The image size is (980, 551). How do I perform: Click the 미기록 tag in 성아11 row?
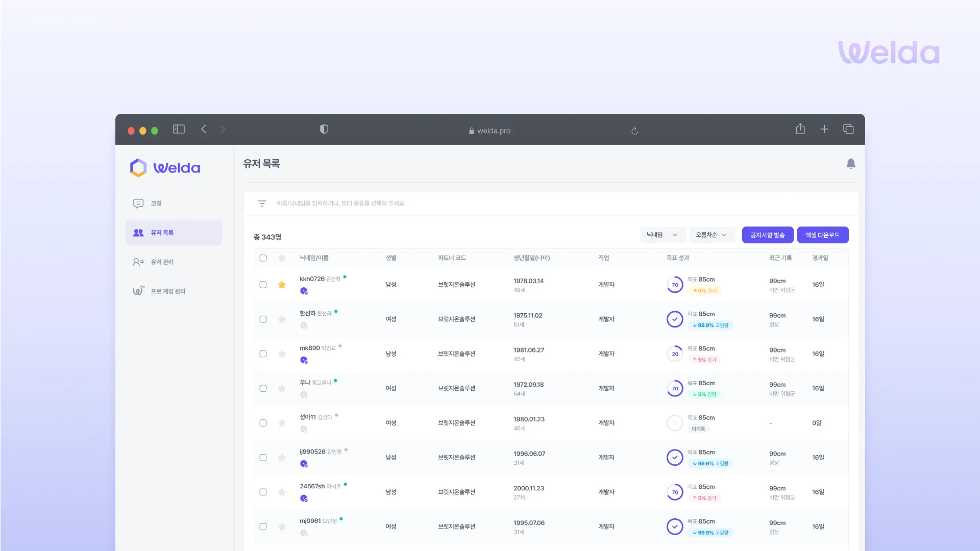pyautogui.click(x=698, y=429)
